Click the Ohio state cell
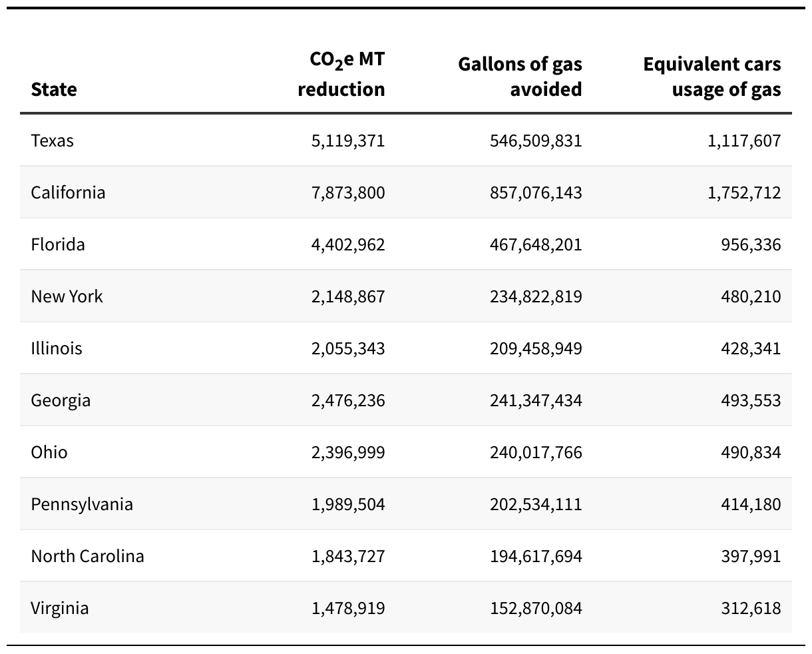Image resolution: width=812 pixels, height=654 pixels. (x=49, y=452)
